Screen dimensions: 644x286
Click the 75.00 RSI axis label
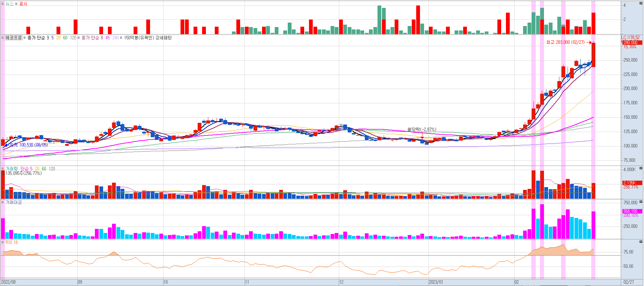click(x=628, y=252)
